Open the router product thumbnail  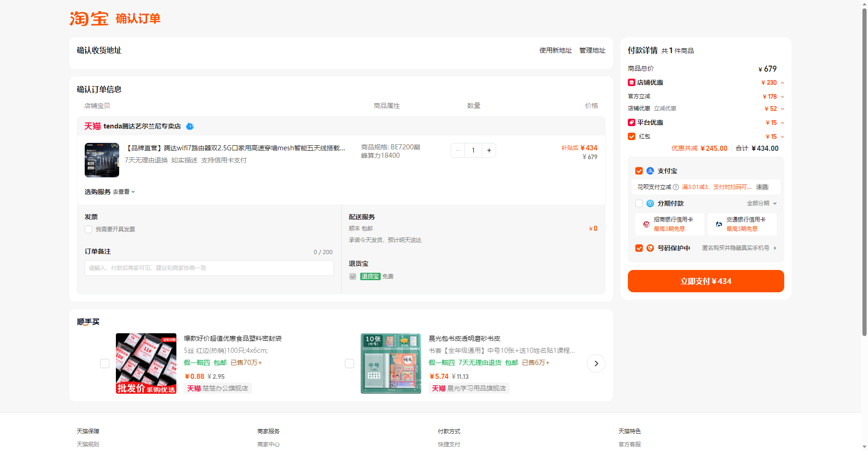(x=102, y=160)
